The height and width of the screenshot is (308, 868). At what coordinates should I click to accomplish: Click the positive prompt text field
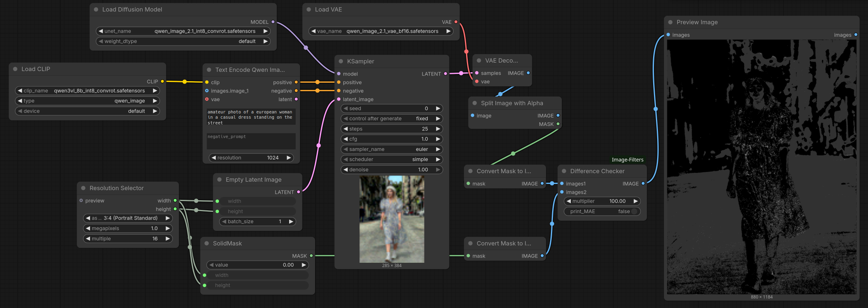[x=251, y=117]
